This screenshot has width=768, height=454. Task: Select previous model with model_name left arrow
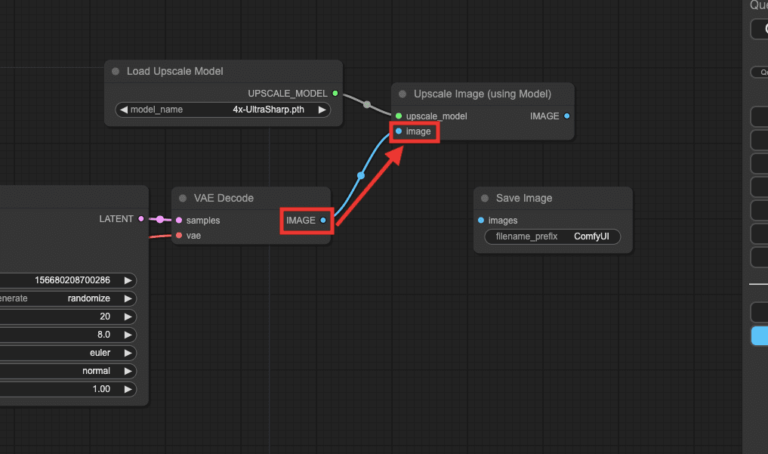(123, 110)
